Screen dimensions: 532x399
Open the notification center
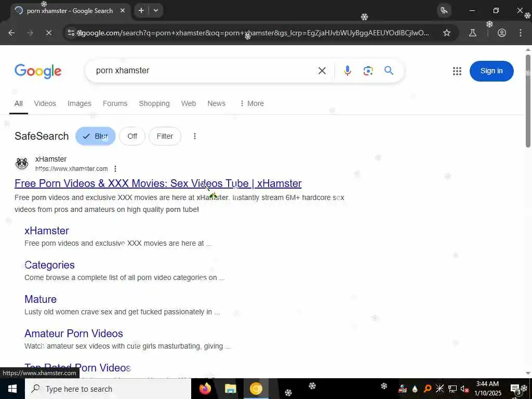[x=515, y=389]
